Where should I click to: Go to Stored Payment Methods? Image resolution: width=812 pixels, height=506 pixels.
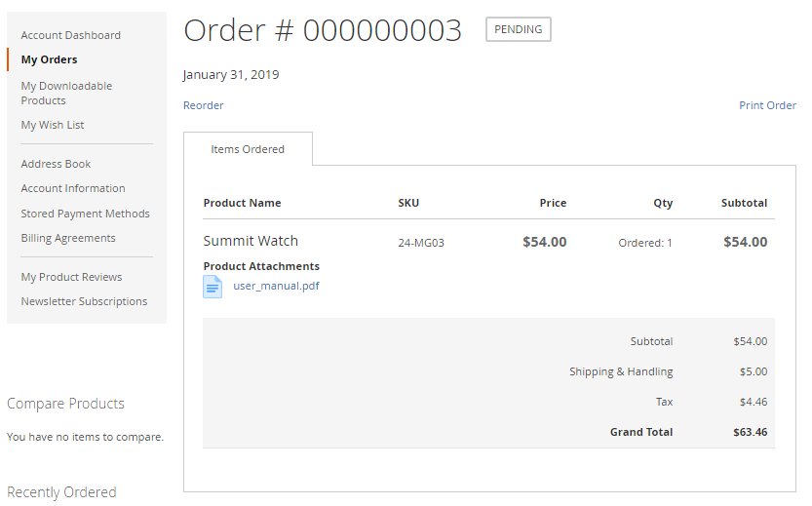(85, 214)
